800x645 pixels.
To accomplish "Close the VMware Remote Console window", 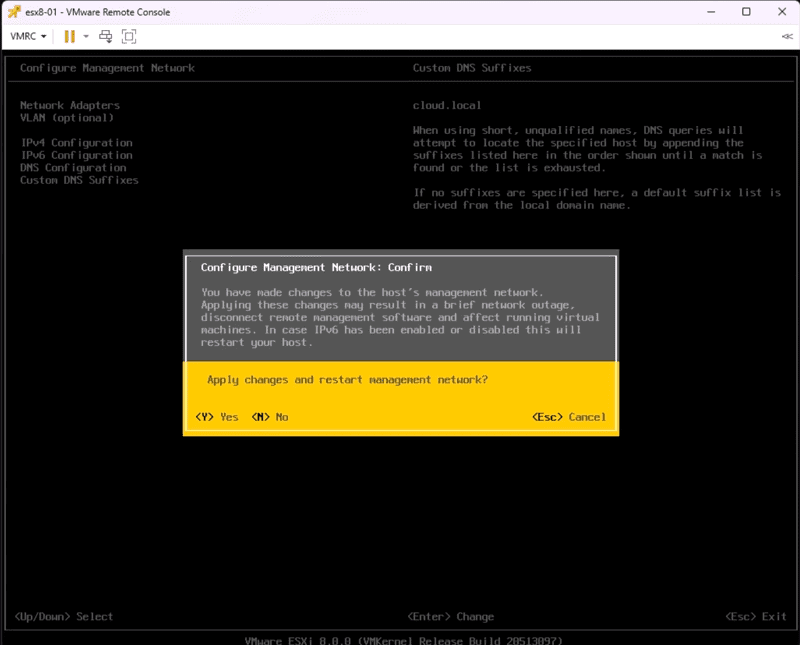I will tap(782, 12).
